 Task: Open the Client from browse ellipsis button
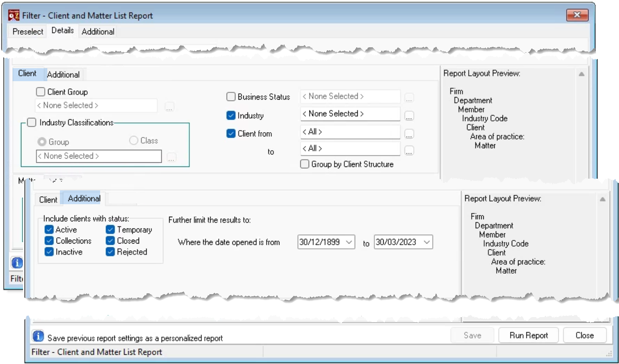pos(409,134)
